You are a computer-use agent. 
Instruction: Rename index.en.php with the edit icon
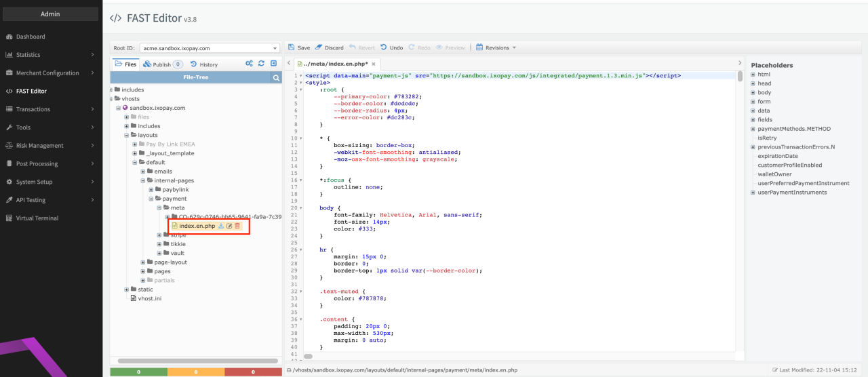[x=229, y=226]
